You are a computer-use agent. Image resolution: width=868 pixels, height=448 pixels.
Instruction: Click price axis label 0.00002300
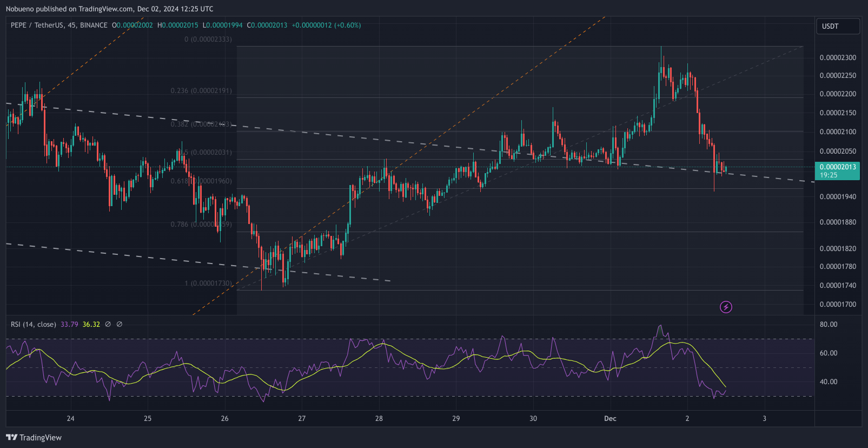[838, 57]
